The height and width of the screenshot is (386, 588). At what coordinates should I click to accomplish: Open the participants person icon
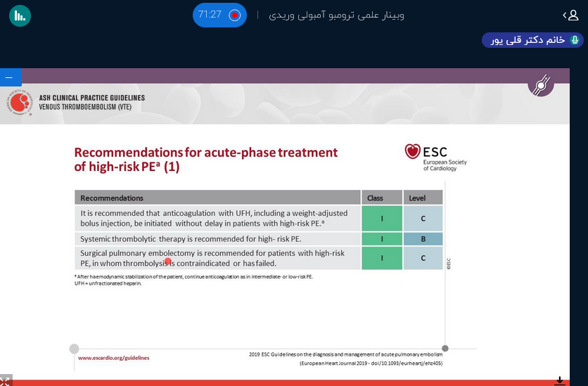(573, 15)
